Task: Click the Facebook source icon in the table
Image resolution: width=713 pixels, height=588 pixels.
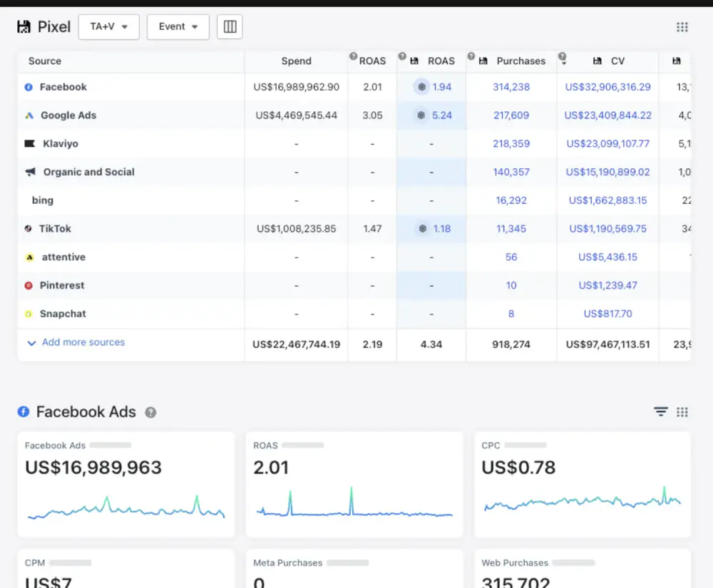Action: click(29, 87)
